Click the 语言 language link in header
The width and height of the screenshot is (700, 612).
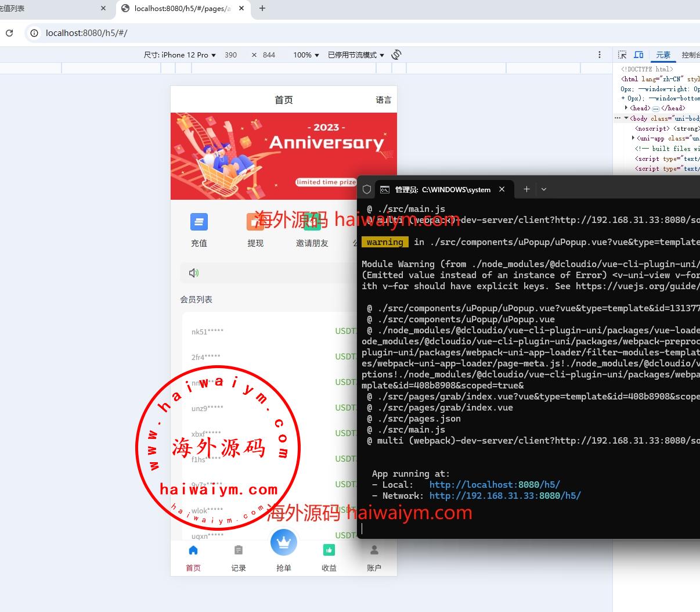coord(384,100)
